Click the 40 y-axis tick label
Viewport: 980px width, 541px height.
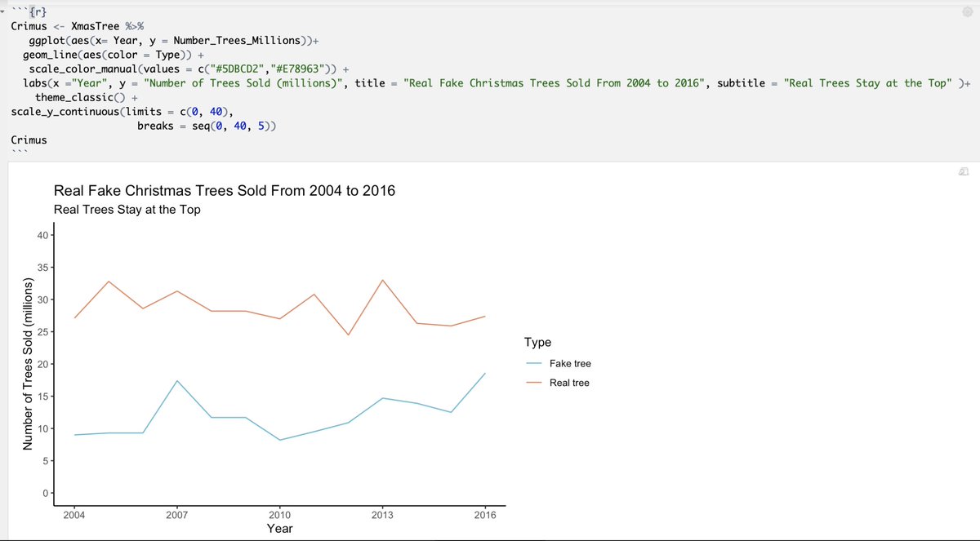point(43,235)
